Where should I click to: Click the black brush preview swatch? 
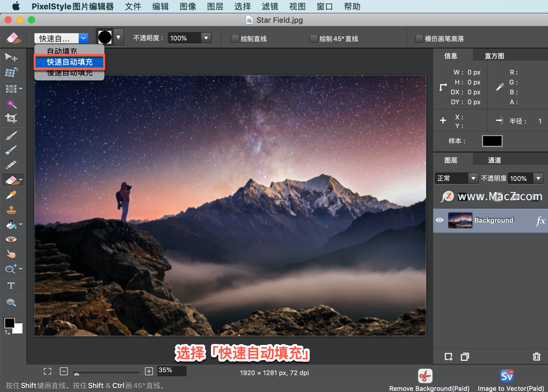[x=105, y=37]
